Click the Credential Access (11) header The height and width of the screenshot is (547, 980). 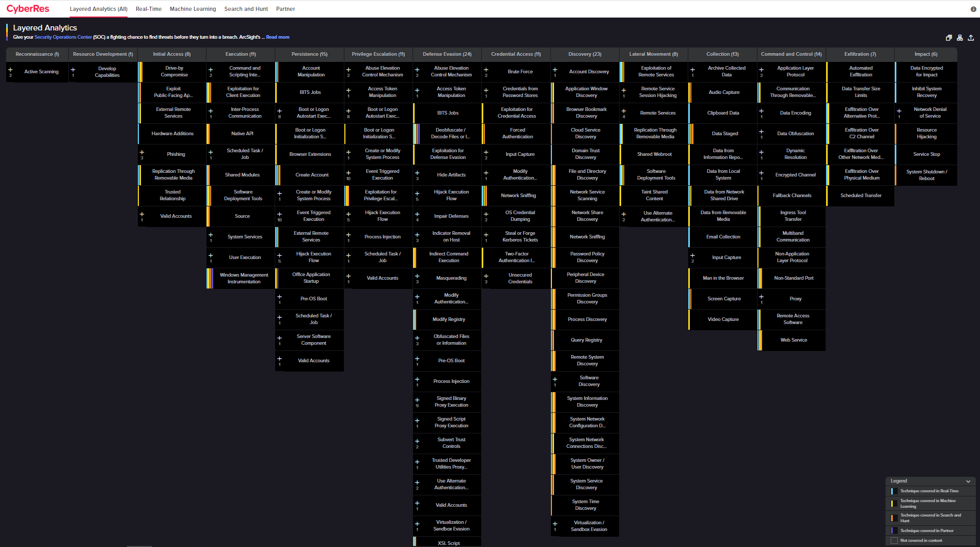(516, 54)
